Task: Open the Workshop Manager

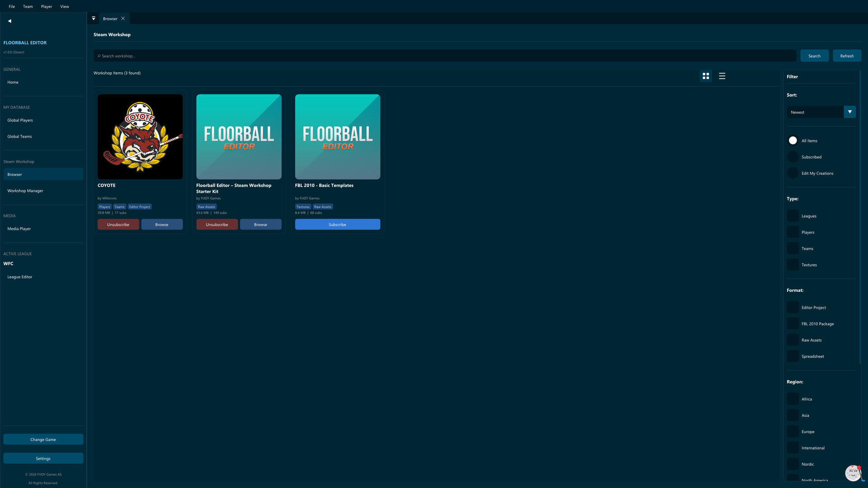Action: click(x=25, y=190)
